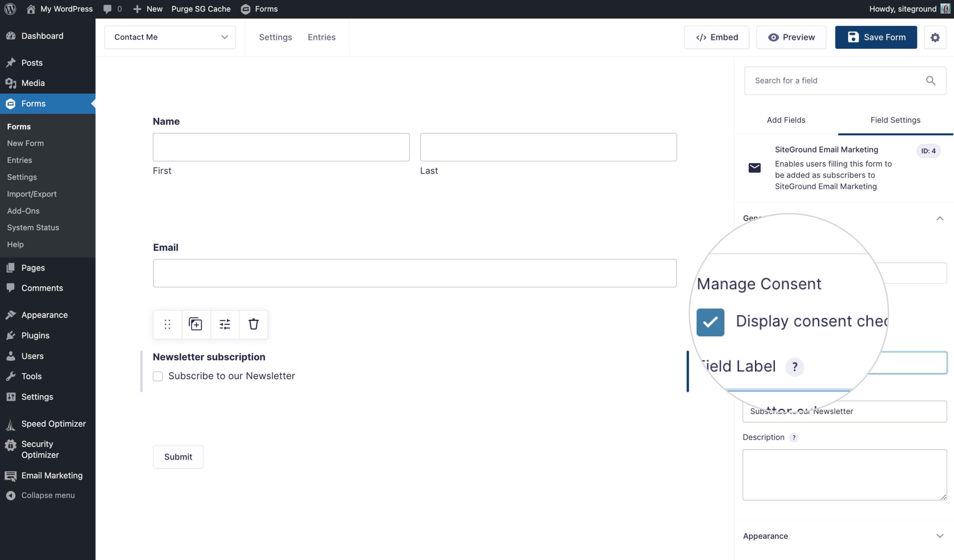
Task: Duplicate the Newsletter subscription field
Action: 196,324
